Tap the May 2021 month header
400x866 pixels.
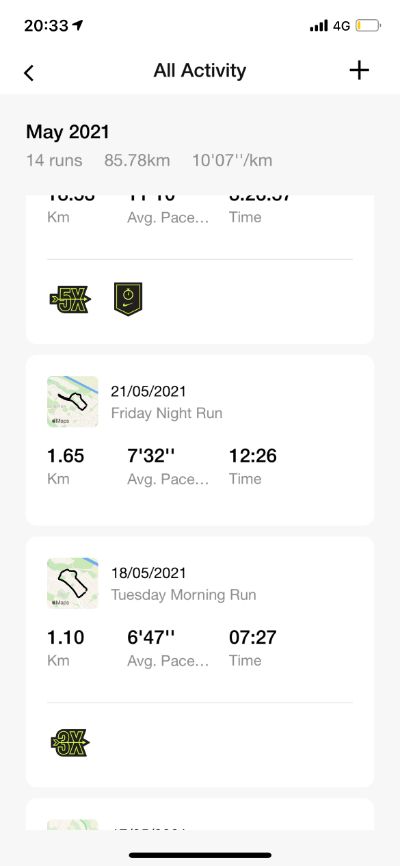(67, 132)
